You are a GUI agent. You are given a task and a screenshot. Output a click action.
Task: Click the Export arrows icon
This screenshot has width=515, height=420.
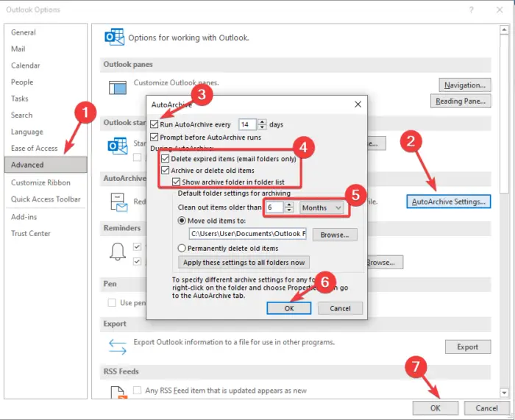[x=118, y=347]
